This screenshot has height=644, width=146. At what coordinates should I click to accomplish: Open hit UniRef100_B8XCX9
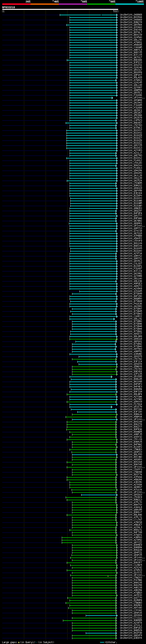(x=131, y=35)
